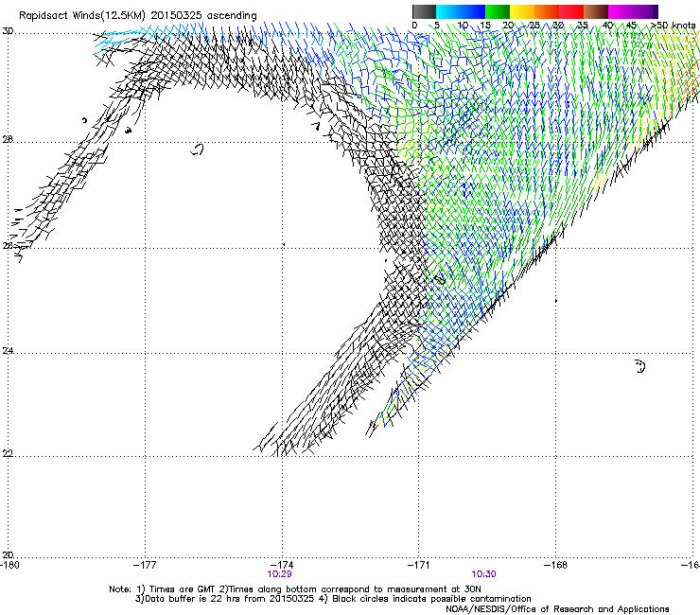This screenshot has width=700, height=615.
Task: Click the latitude label "24" on left axis
Action: point(8,351)
